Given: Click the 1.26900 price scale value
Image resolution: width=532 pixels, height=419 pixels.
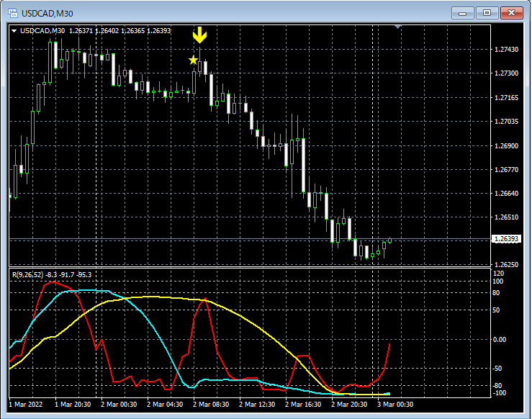Looking at the screenshot, I should pyautogui.click(x=507, y=146).
